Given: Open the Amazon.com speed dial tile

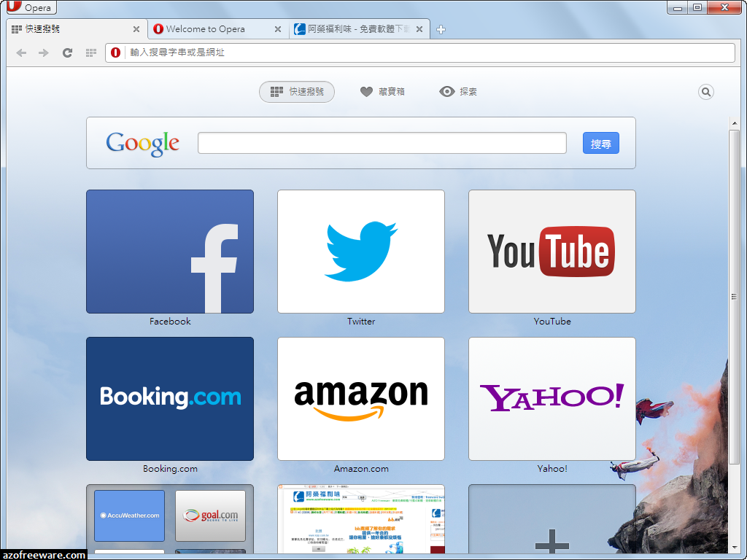Looking at the screenshot, I should [x=361, y=399].
